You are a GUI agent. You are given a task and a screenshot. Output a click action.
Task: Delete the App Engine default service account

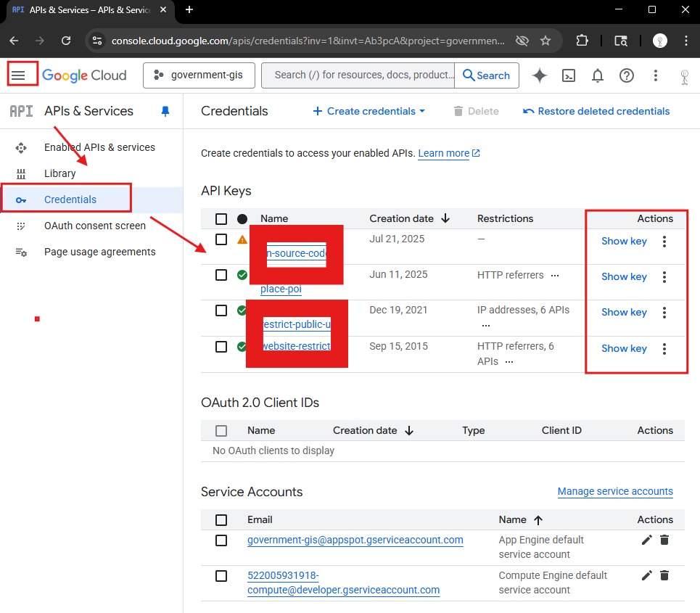click(x=664, y=540)
